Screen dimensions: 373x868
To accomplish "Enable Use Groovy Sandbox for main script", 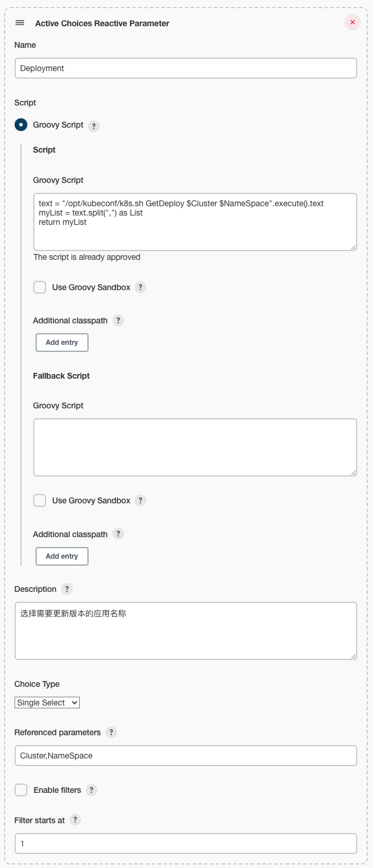I will (x=40, y=287).
